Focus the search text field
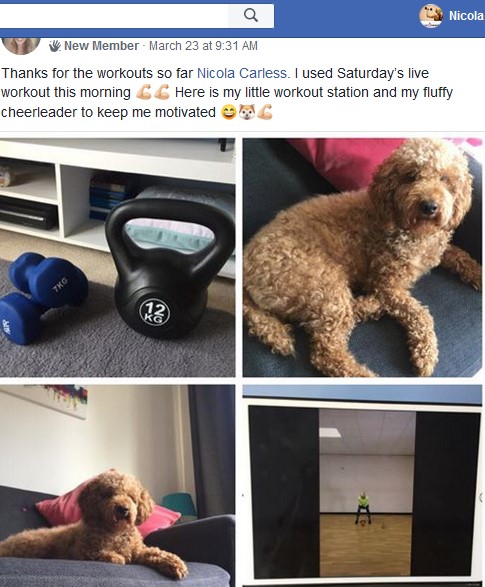The image size is (485, 587). click(x=114, y=15)
